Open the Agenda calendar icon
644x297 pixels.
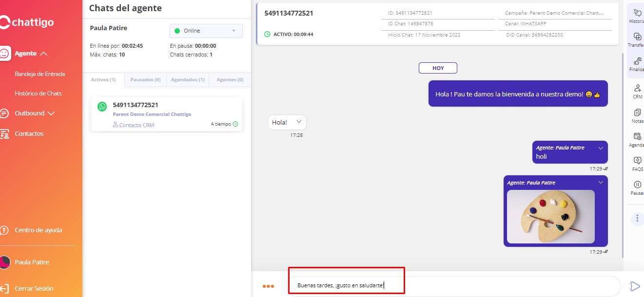(x=637, y=137)
